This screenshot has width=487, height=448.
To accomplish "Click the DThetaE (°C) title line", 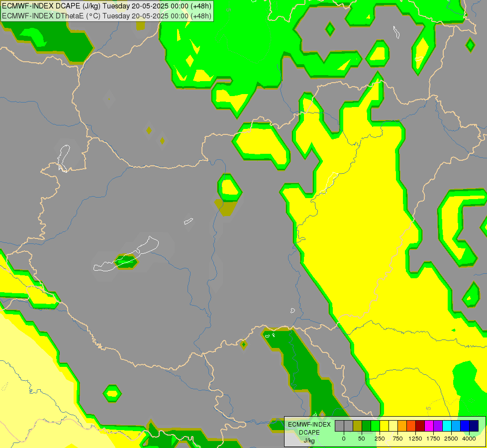I will coord(106,16).
